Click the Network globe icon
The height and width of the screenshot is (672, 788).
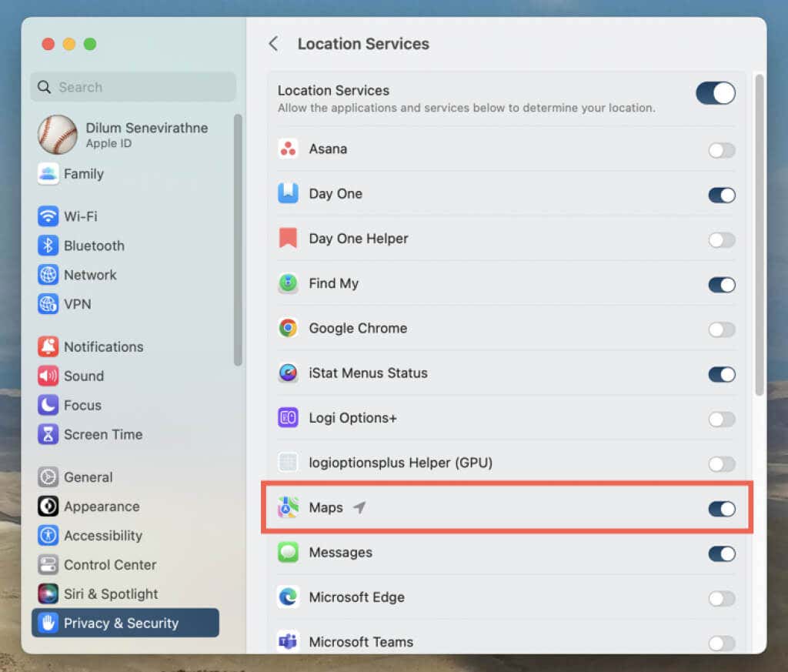tap(48, 275)
